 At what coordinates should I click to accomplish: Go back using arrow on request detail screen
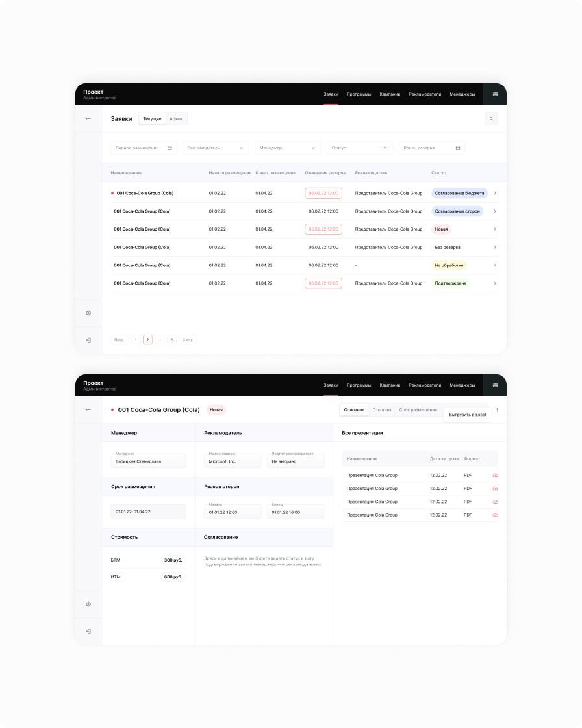click(x=88, y=410)
